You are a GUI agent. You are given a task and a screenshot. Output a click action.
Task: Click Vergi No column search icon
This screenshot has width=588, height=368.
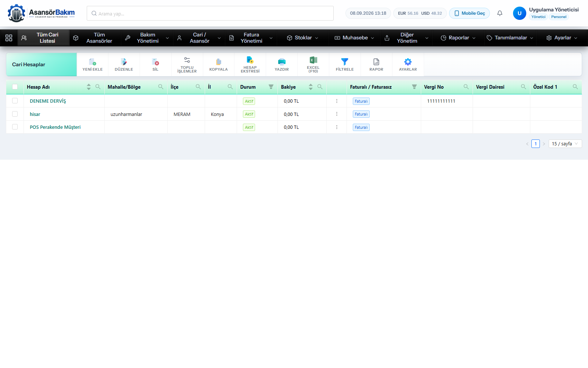point(466,87)
